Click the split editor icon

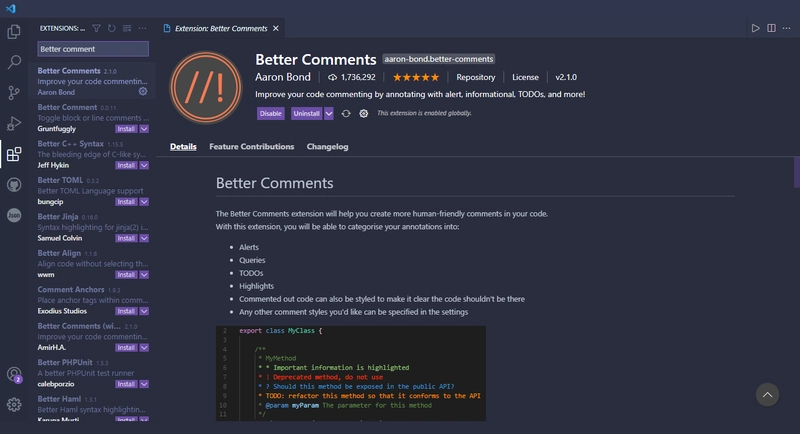click(771, 28)
